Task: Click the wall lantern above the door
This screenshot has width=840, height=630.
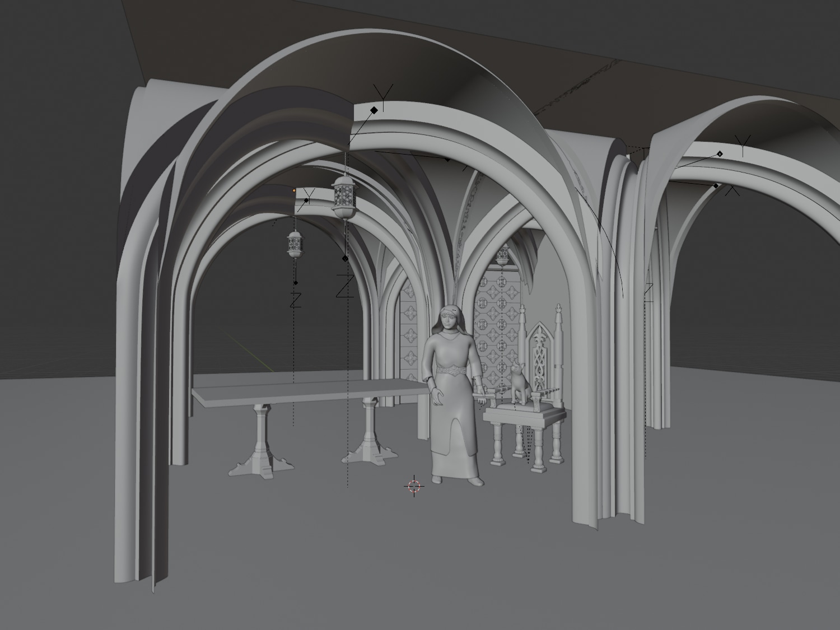Action: pos(502,256)
